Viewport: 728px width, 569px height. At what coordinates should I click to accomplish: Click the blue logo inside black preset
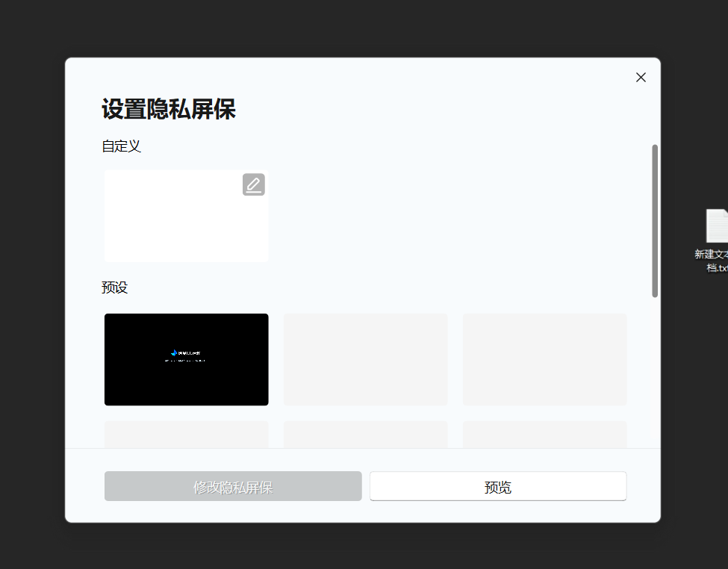[x=174, y=353]
